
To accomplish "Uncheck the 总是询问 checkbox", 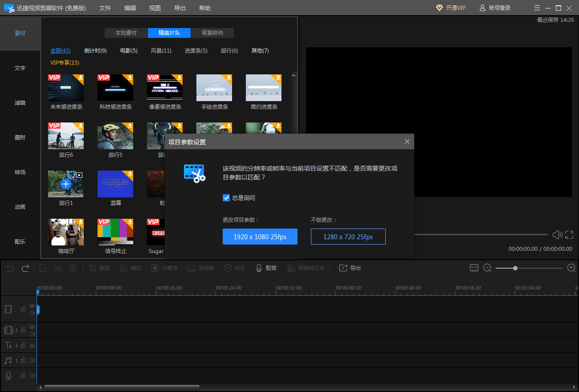I will click(x=226, y=198).
